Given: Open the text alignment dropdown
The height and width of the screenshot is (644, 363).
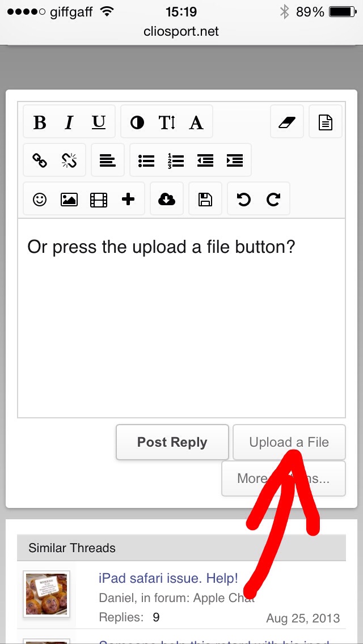Looking at the screenshot, I should click(x=108, y=160).
